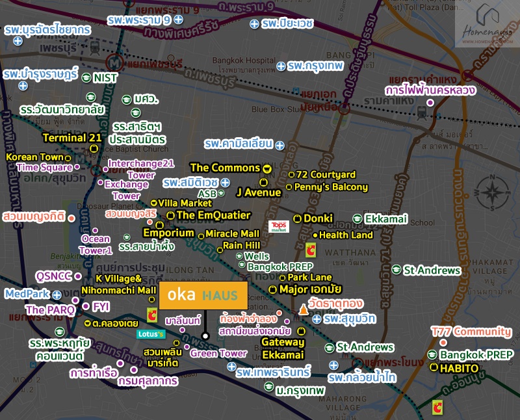Select the Miracle Mall label

coord(233,234)
